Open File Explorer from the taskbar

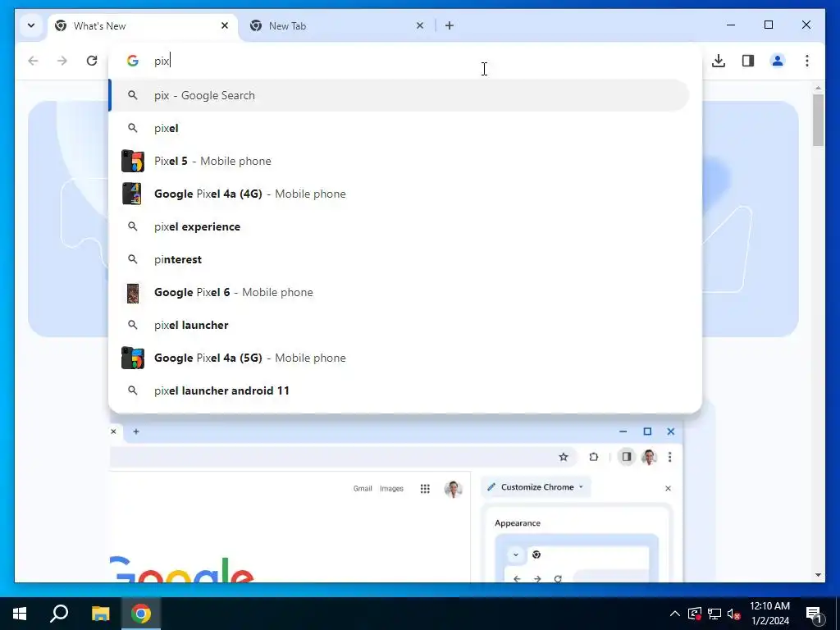(x=100, y=614)
